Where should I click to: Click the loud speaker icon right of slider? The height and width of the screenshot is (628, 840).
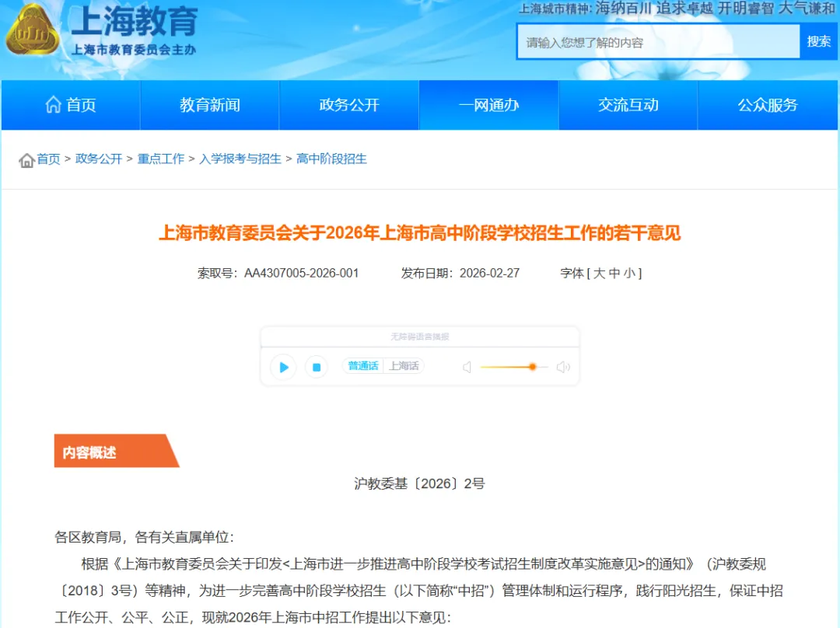pyautogui.click(x=563, y=367)
